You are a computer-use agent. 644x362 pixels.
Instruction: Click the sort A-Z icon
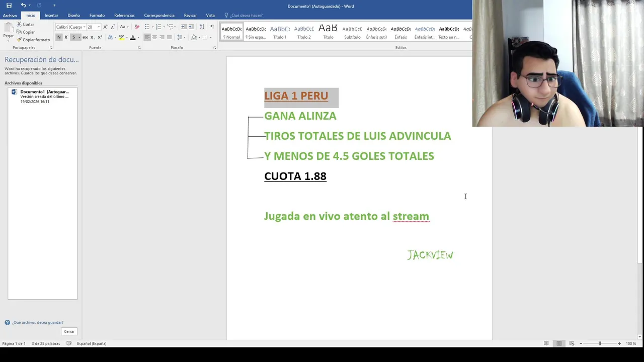pos(202,27)
